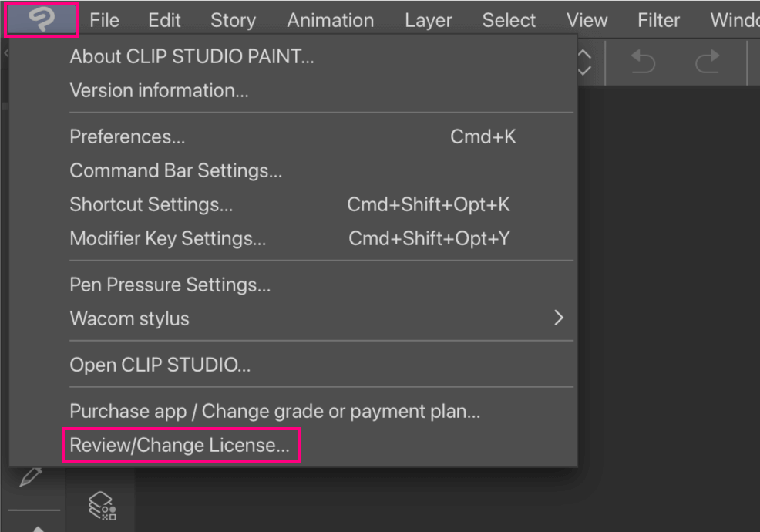This screenshot has width=760, height=532.
Task: Open Shortcut Settings
Action: (x=151, y=205)
